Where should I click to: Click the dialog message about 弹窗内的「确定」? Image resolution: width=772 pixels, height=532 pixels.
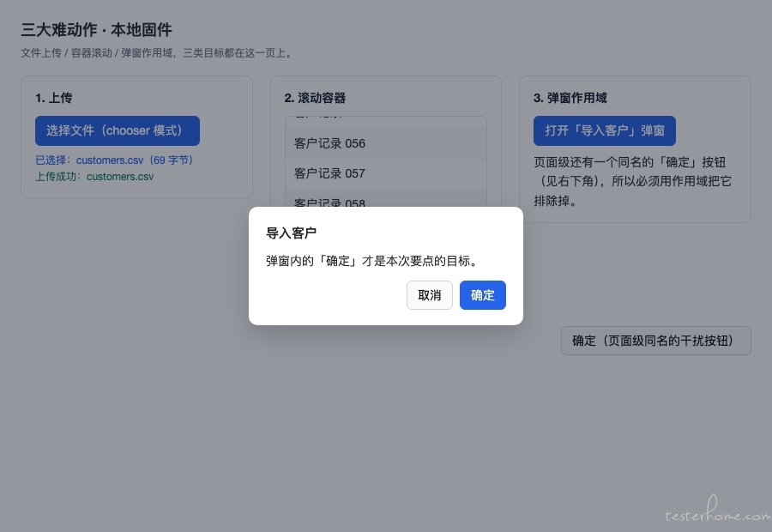(372, 261)
